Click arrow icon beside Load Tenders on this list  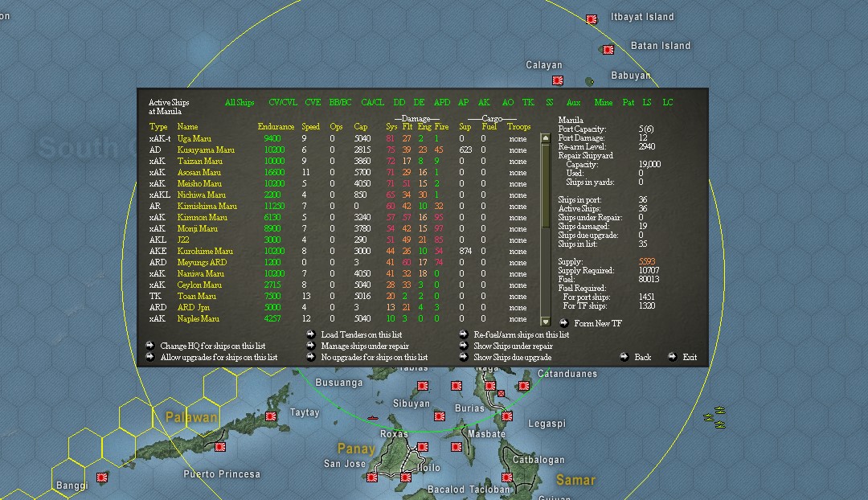tap(311, 334)
